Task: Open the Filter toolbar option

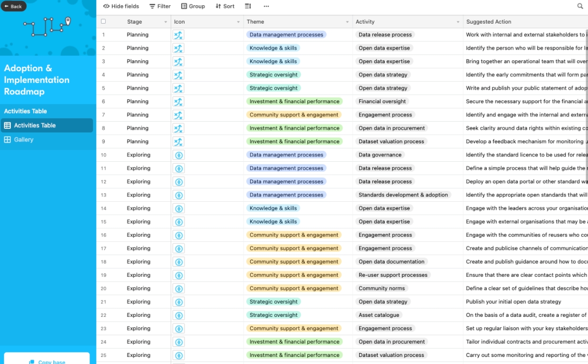Action: coord(160,6)
